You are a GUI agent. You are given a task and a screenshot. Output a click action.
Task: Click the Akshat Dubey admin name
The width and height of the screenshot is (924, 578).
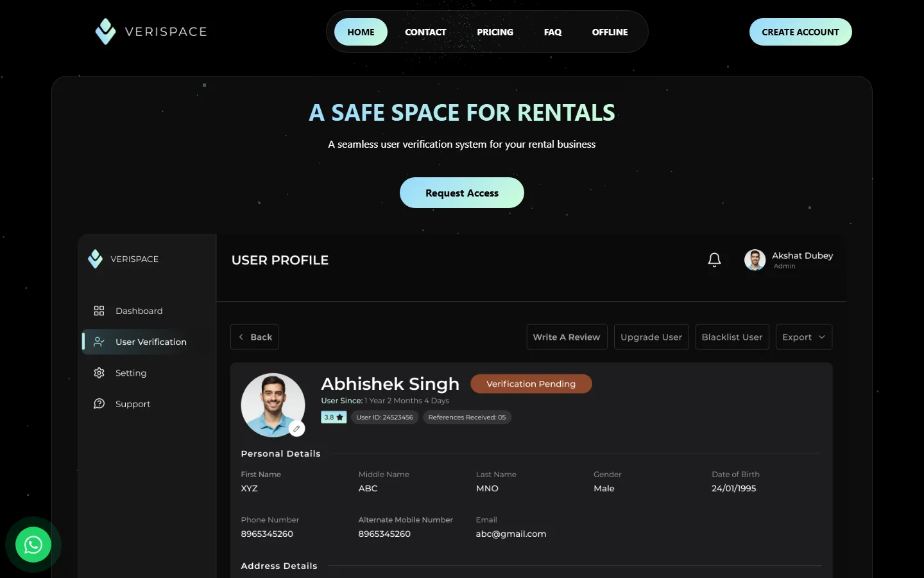click(803, 256)
